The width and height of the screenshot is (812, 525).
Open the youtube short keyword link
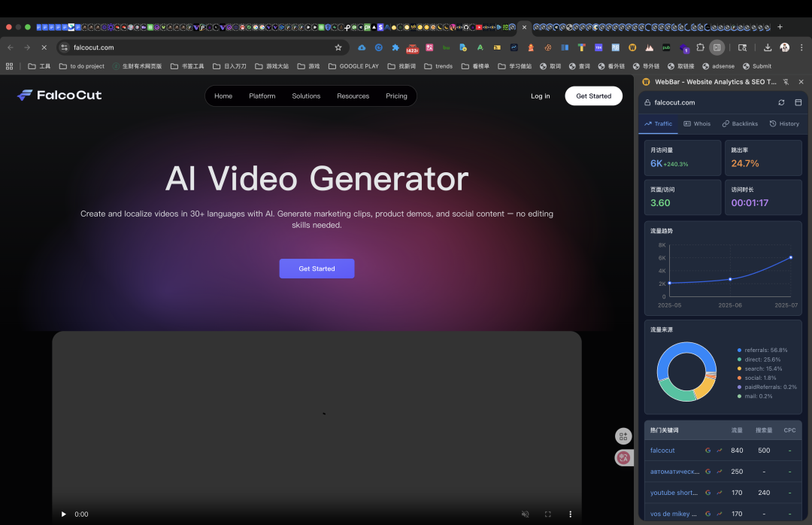click(x=674, y=493)
